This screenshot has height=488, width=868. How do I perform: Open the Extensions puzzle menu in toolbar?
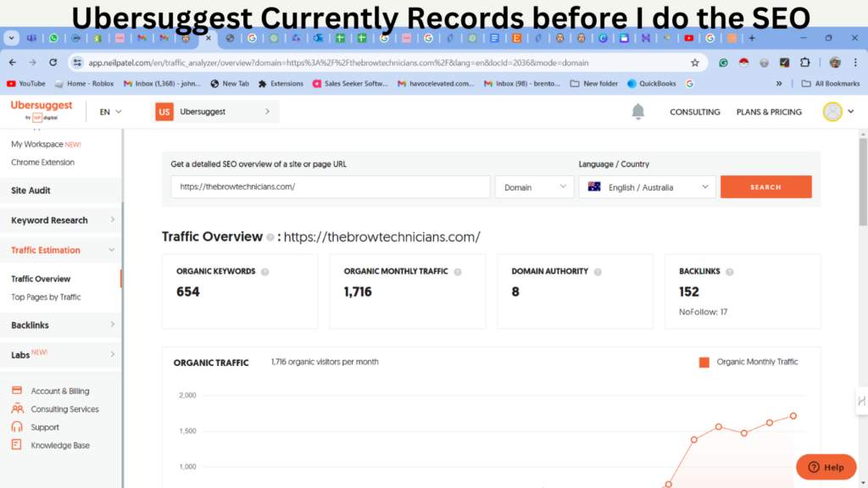tap(805, 63)
